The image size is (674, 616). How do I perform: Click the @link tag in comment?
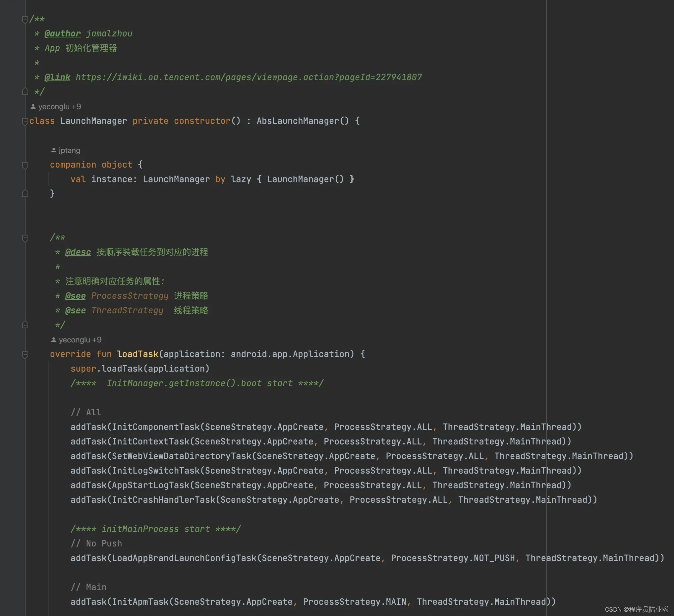coord(58,77)
